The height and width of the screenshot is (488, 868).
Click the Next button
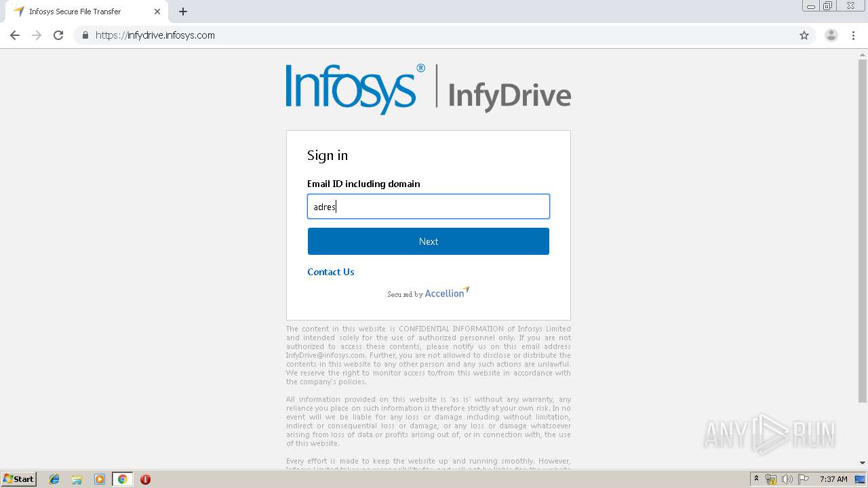point(429,241)
